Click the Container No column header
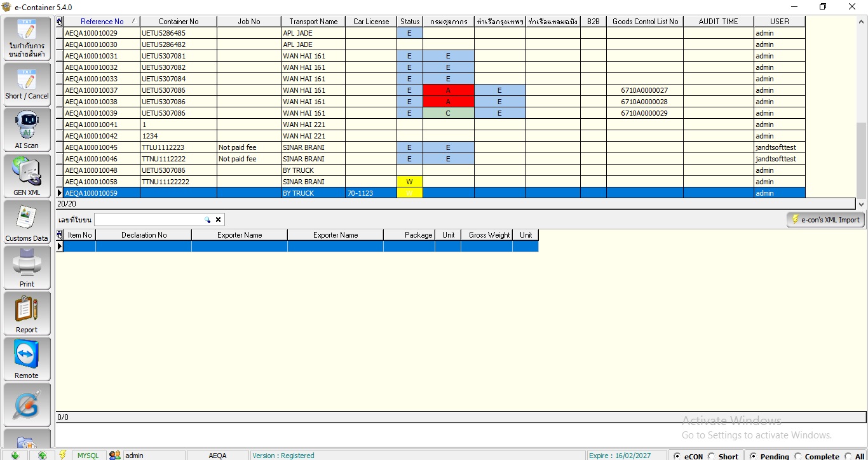This screenshot has height=460, width=868. pos(179,22)
